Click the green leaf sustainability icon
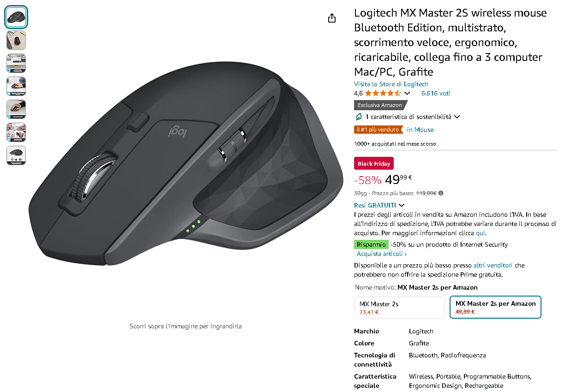This screenshot has height=392, width=565. coord(358,117)
